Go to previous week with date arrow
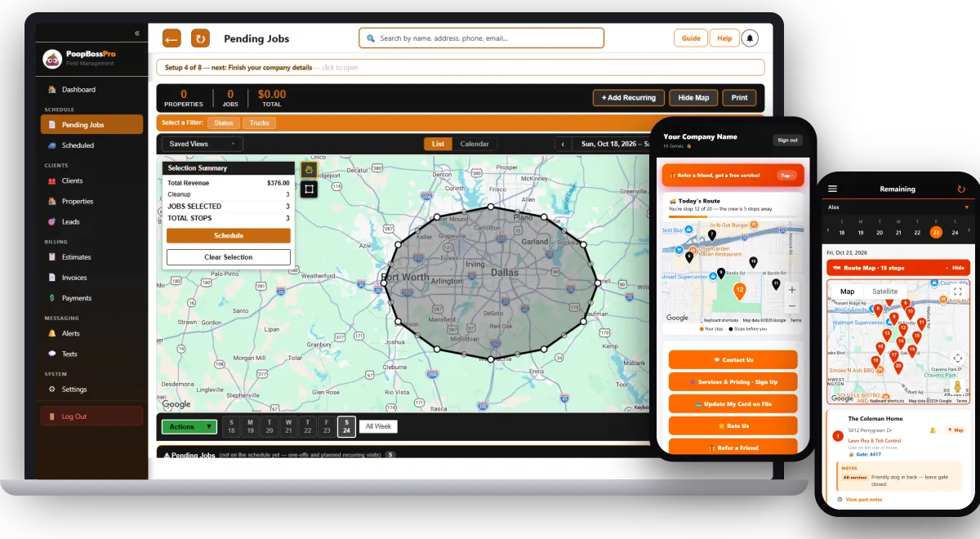The image size is (980, 539). coord(563,144)
